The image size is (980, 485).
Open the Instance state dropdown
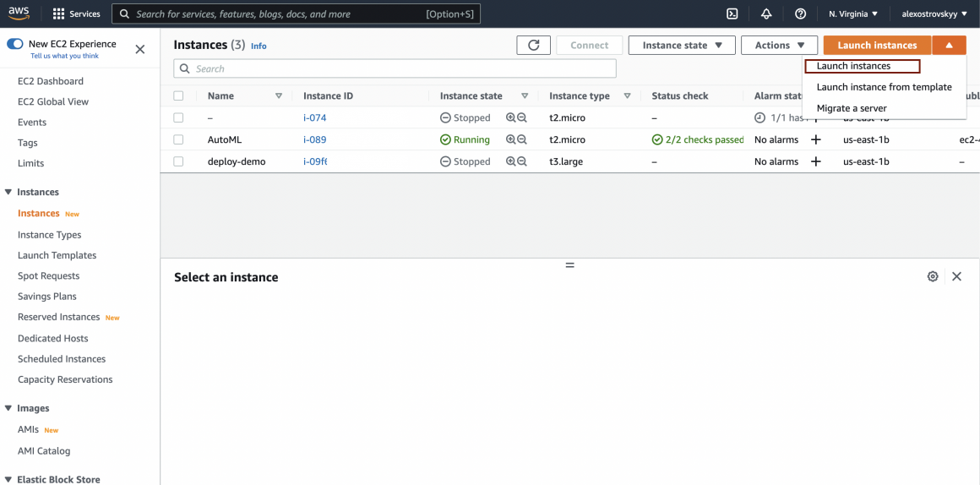pos(683,46)
